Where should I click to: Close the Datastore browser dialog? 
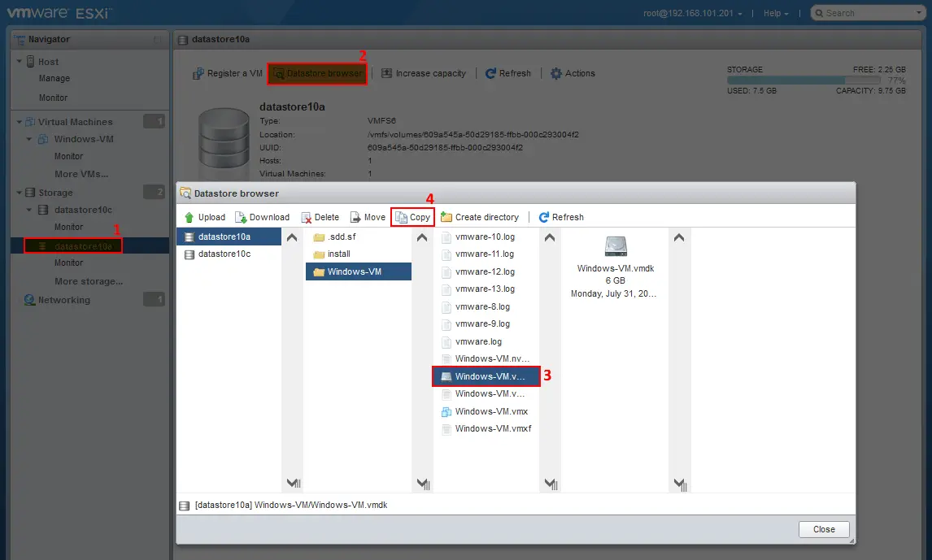tap(824, 529)
